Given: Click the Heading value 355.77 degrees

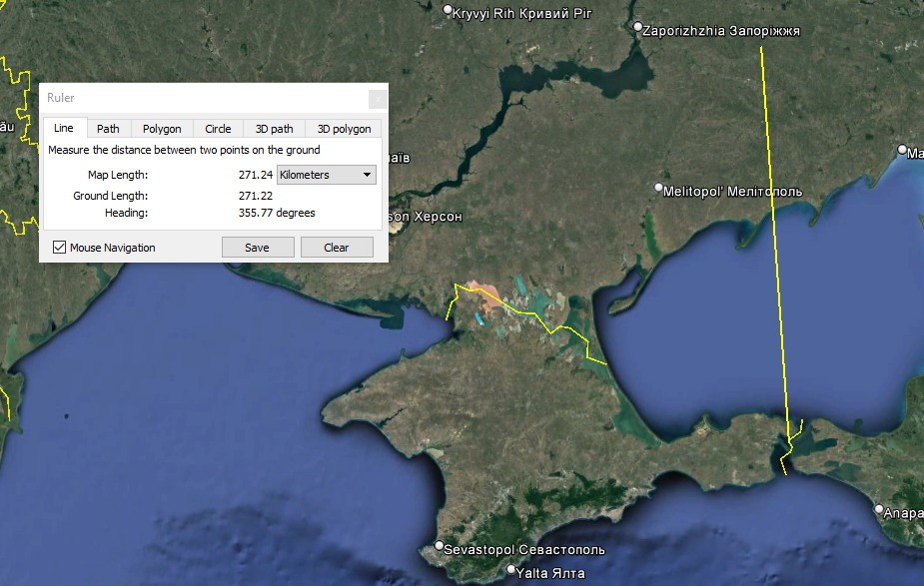Looking at the screenshot, I should click(277, 213).
